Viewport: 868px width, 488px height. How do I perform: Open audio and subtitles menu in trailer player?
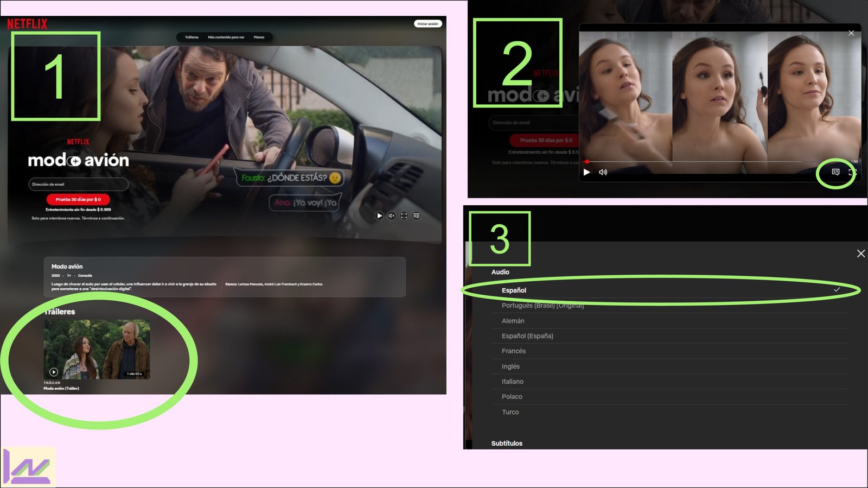pyautogui.click(x=835, y=172)
